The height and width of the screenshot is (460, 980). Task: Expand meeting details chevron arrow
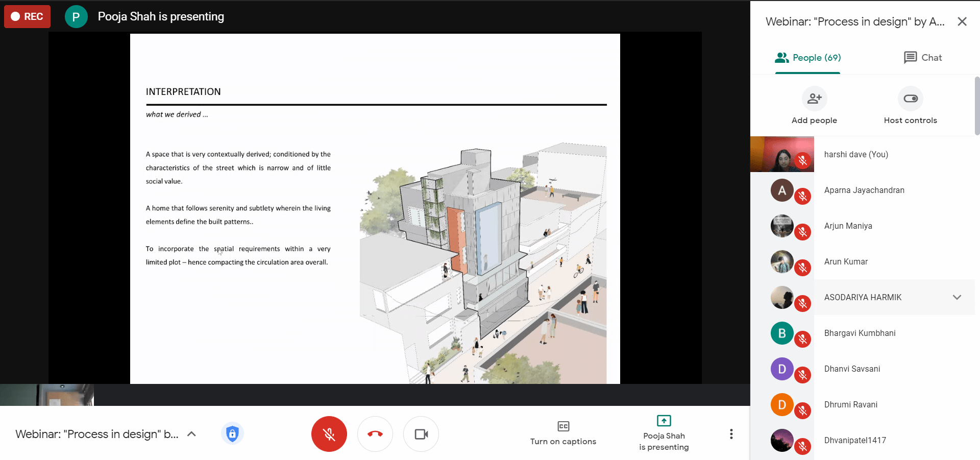click(192, 434)
